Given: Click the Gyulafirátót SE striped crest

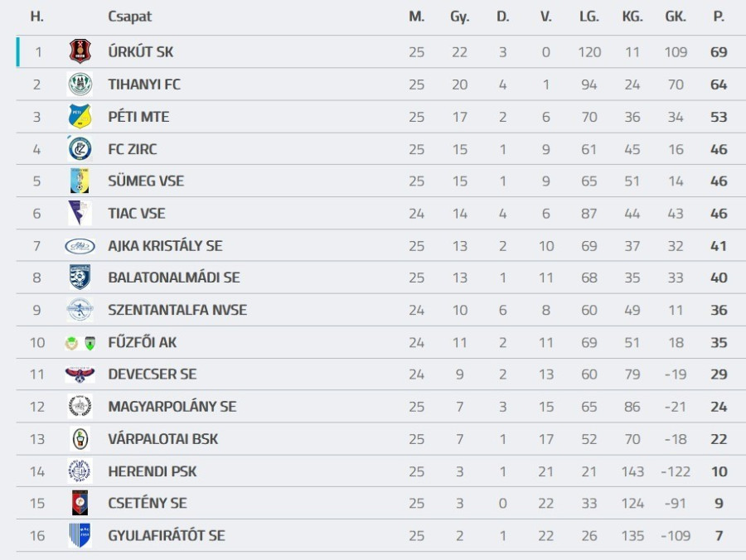Looking at the screenshot, I should click(x=80, y=535).
